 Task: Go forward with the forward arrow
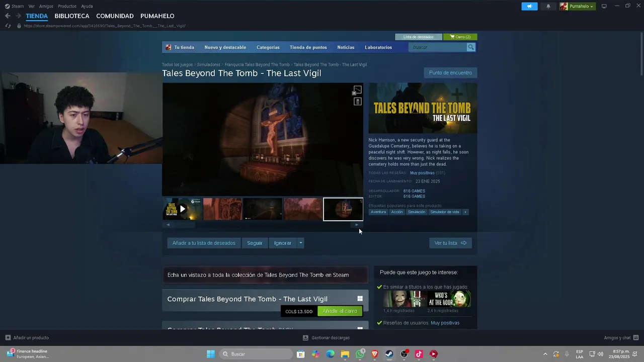click(18, 16)
